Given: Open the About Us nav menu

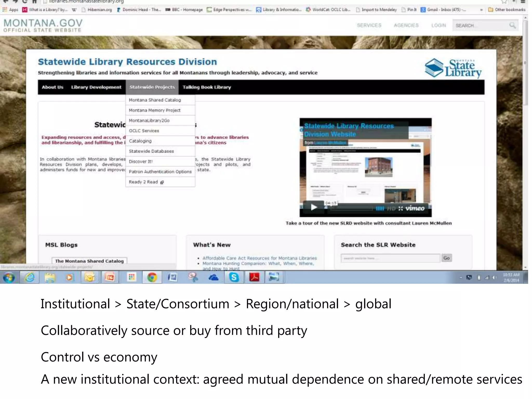Looking at the screenshot, I should (52, 87).
